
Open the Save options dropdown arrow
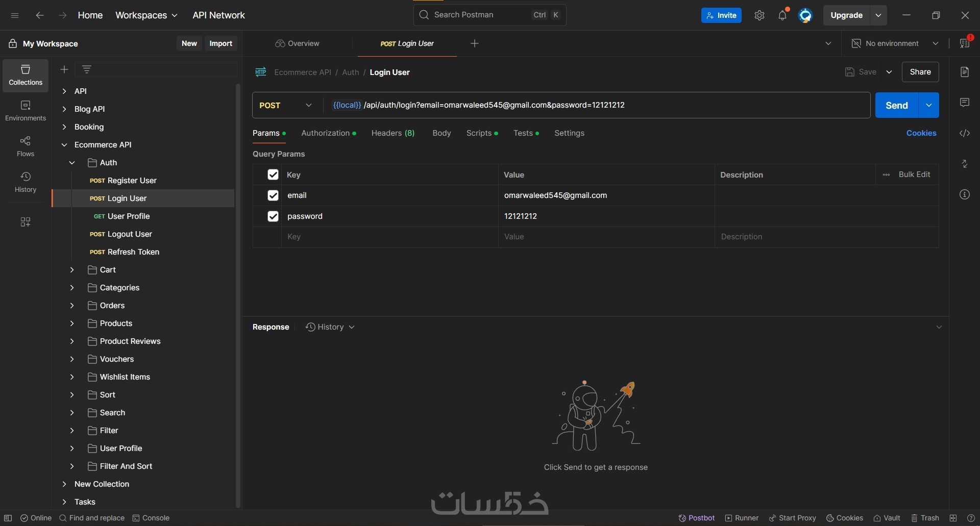tap(889, 72)
